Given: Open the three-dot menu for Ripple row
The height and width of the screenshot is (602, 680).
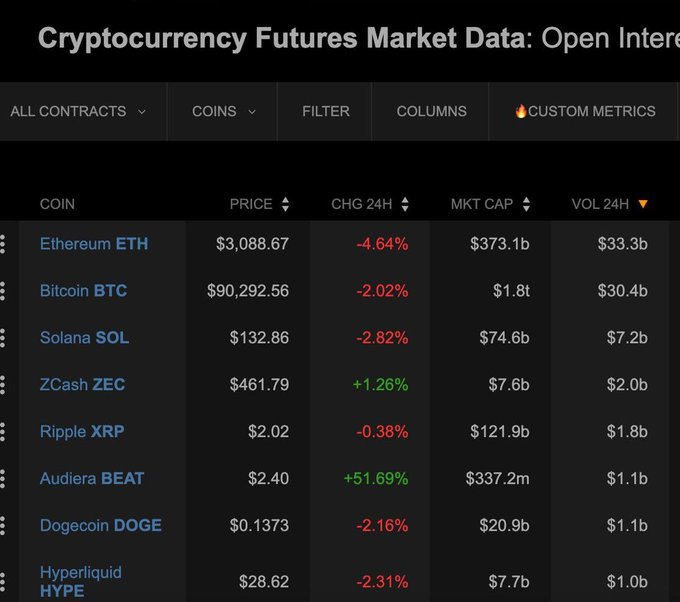Looking at the screenshot, I should [3, 432].
